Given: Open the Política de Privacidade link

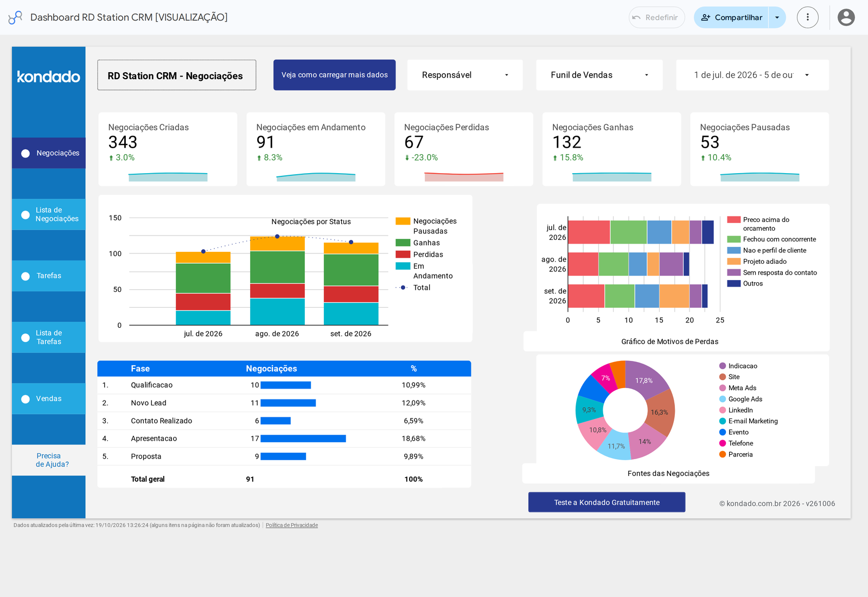Looking at the screenshot, I should 292,525.
